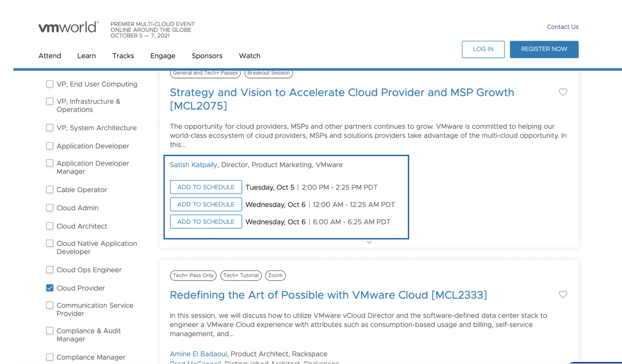The height and width of the screenshot is (364, 622).
Task: Open the Attend menu
Action: [50, 56]
